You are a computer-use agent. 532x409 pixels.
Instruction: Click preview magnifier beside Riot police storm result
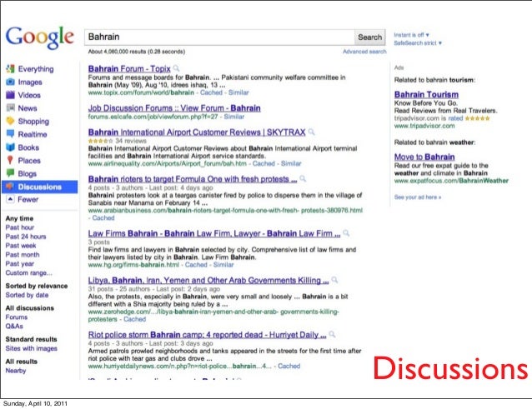332,335
